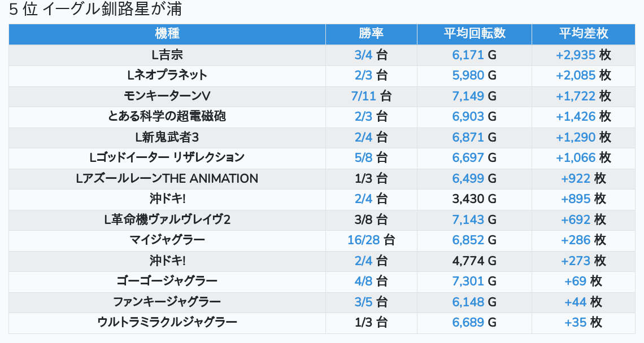Click the 16/28 win rate for マイジャグラー

363,240
